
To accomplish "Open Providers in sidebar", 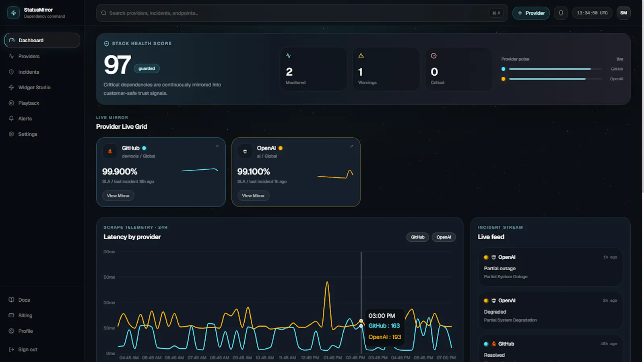I will pos(42,56).
